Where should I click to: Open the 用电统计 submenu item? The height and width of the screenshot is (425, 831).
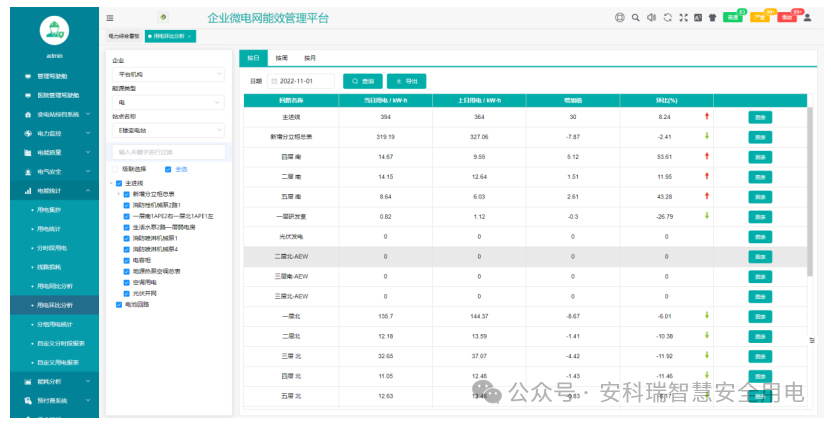click(49, 229)
